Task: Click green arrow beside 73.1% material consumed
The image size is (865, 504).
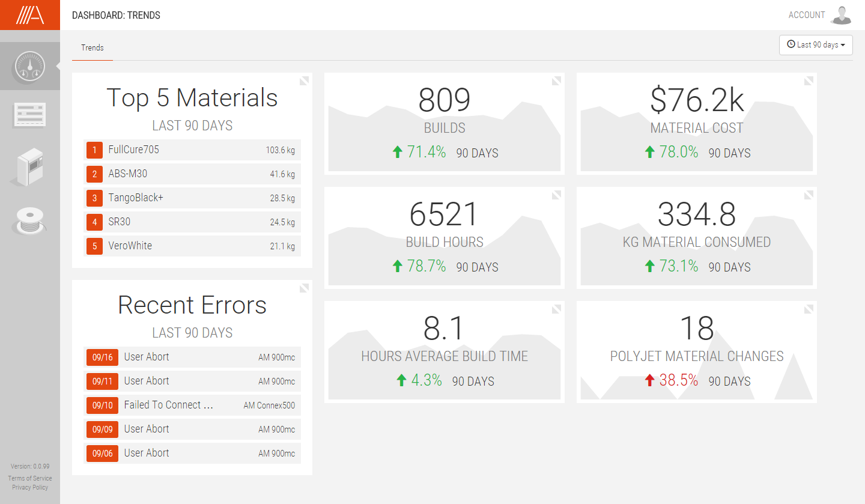Action: (649, 267)
